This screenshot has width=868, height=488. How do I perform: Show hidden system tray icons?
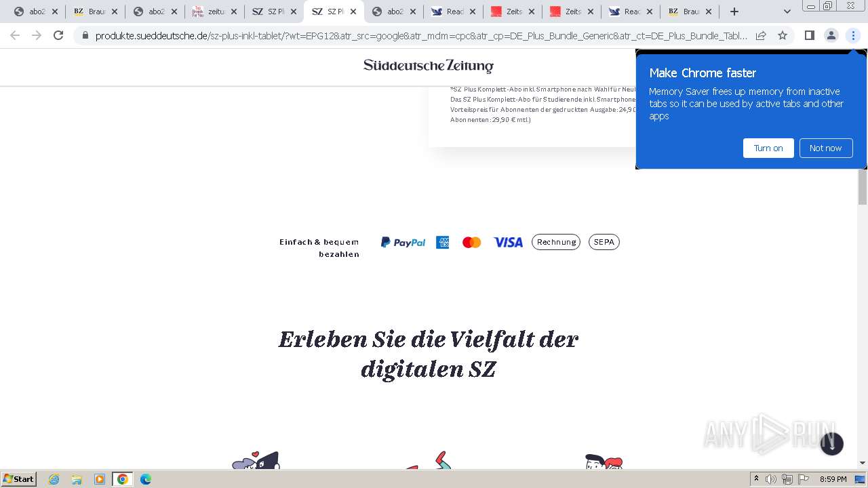point(756,479)
